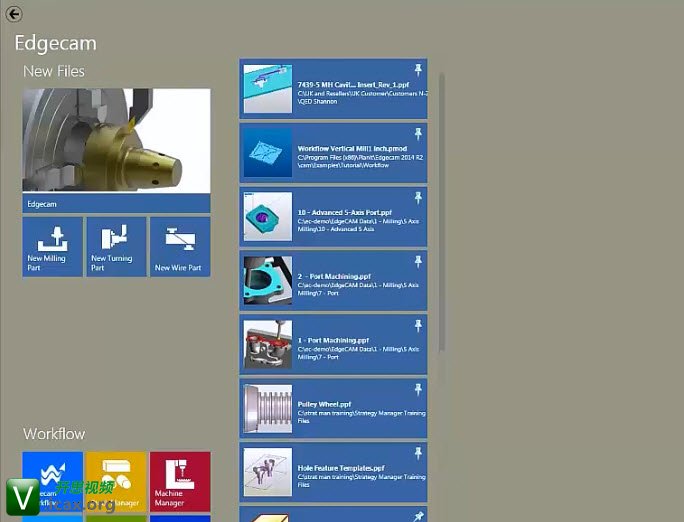Pin the 7439-5 MH Cavit Insert_Rev_1.ppf file
Viewport: 684px width, 522px height.
pos(418,70)
